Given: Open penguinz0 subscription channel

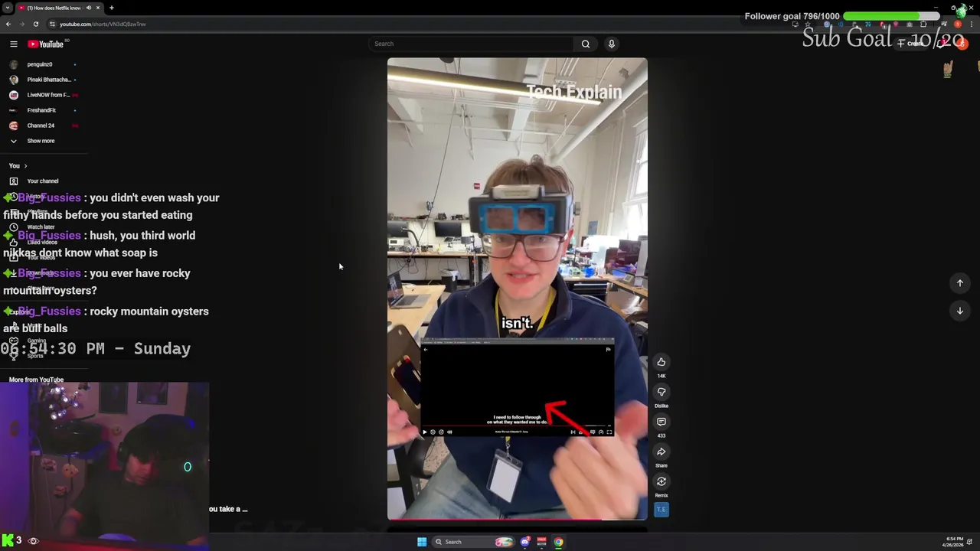Looking at the screenshot, I should [x=41, y=64].
